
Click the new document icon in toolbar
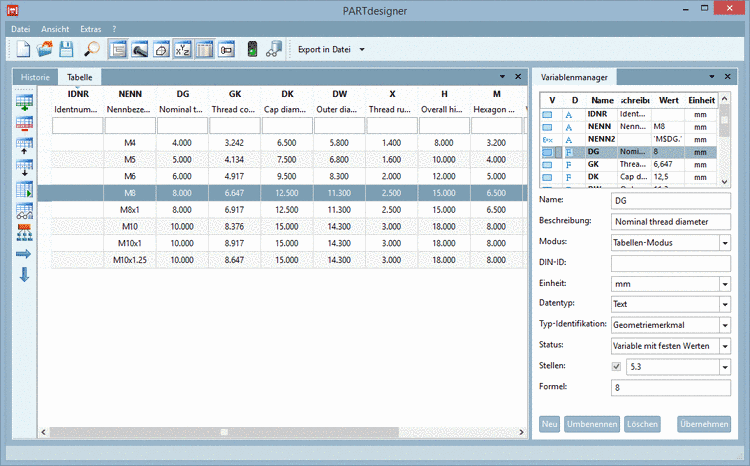tap(23, 49)
